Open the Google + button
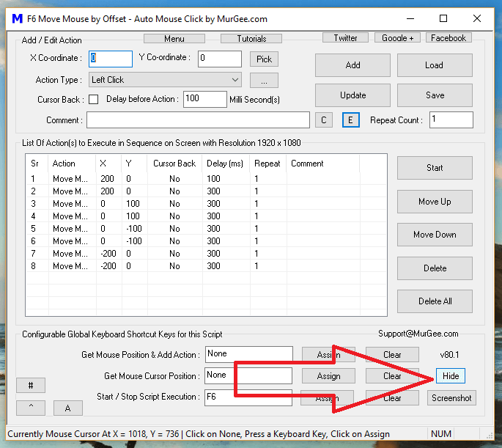This screenshot has height=448, width=502. pos(398,38)
